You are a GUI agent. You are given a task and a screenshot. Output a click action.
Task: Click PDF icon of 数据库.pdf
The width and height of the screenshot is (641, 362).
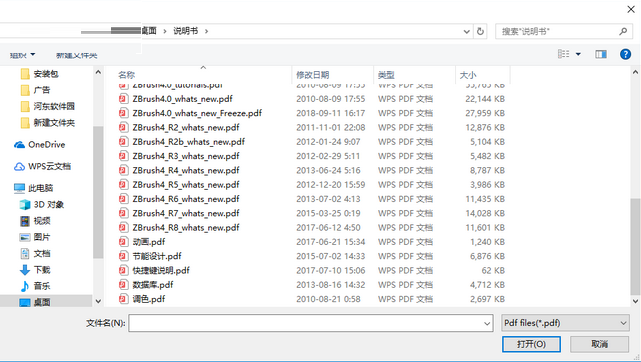(x=123, y=284)
